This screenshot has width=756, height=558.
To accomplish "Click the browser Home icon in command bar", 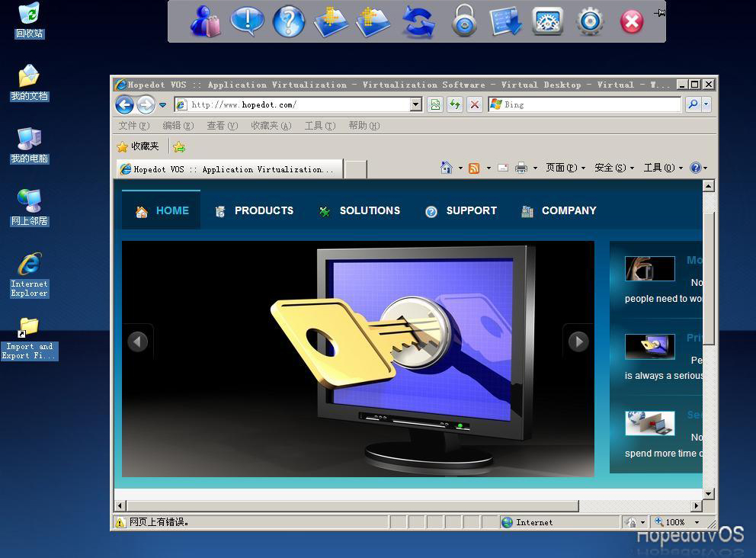I will tap(447, 168).
